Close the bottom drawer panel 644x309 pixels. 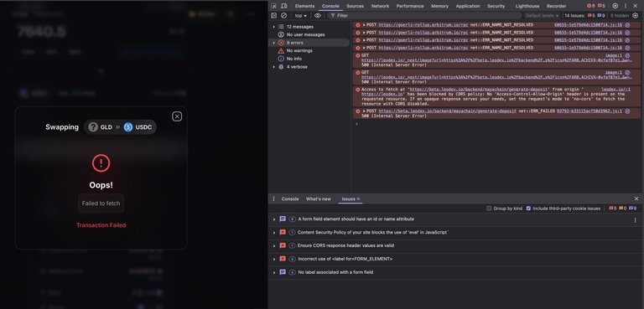coord(636,198)
